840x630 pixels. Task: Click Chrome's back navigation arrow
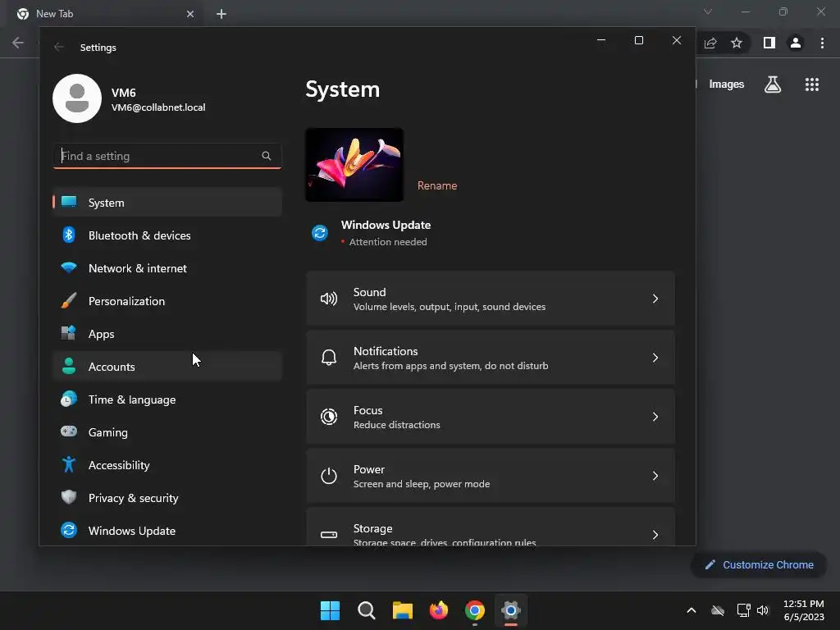click(18, 43)
